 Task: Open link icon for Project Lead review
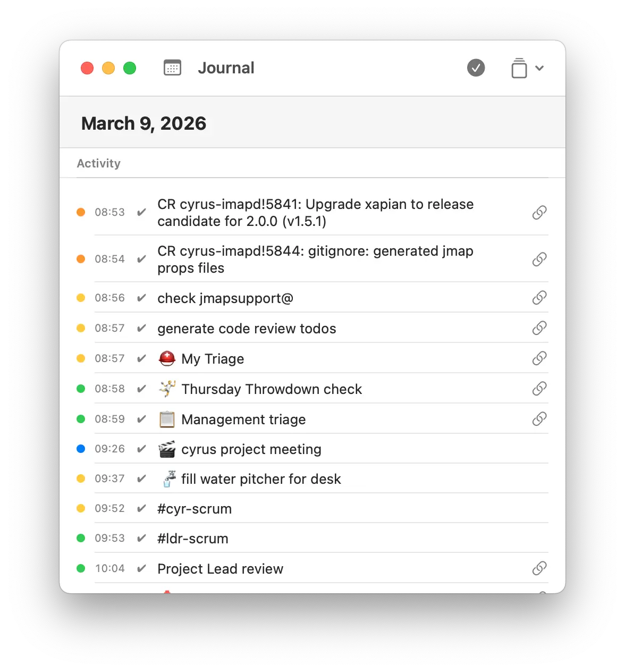point(539,568)
